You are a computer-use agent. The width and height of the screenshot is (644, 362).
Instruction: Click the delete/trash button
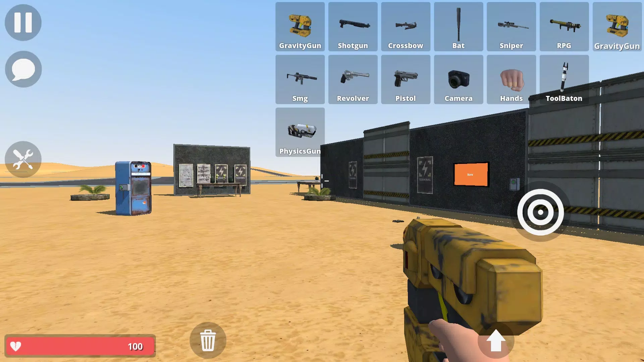pos(207,340)
